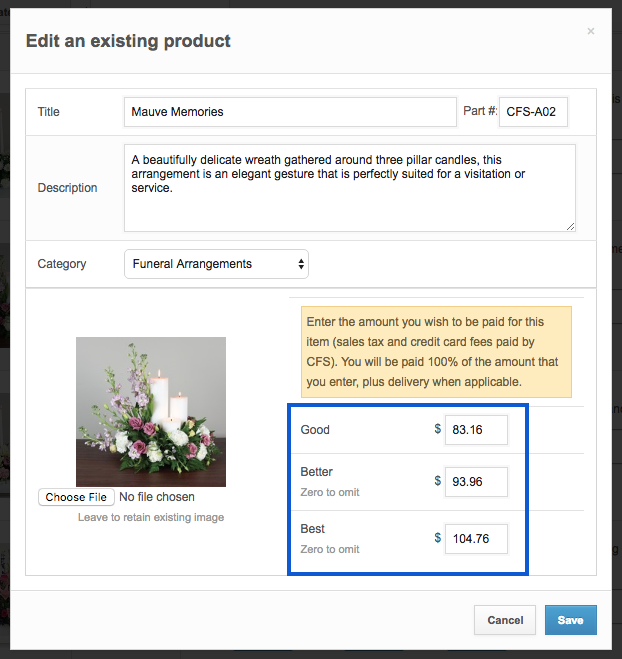Viewport: 622px width, 659px height.
Task: Save the product changes
Action: 570,620
